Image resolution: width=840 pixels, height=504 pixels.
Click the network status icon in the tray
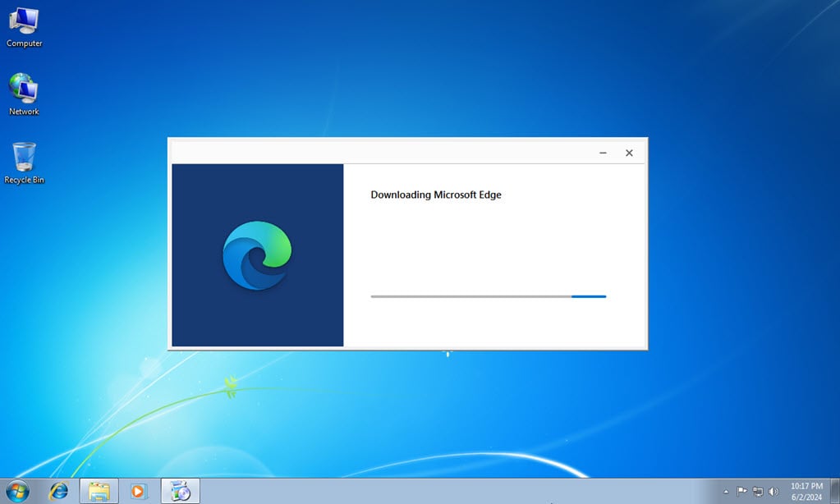(x=756, y=492)
